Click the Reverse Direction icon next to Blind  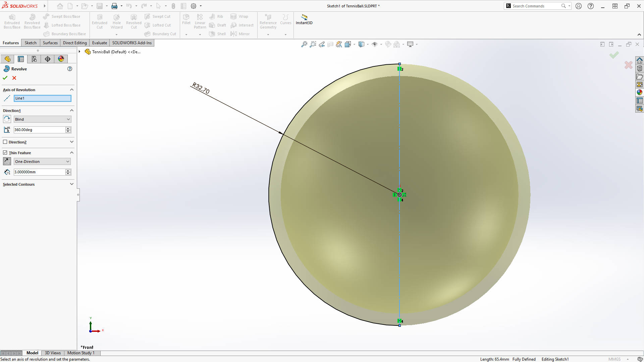click(x=7, y=119)
